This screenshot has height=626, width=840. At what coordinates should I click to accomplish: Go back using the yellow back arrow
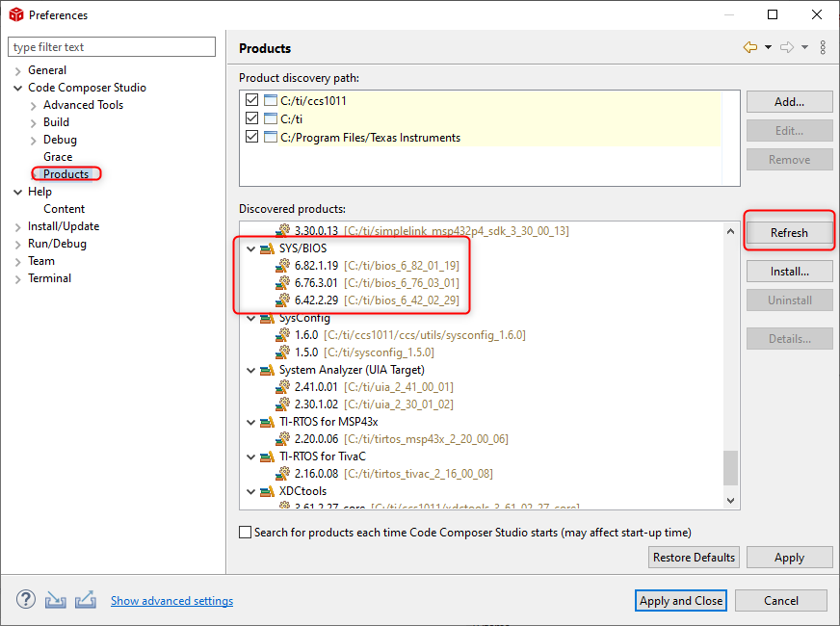(x=749, y=47)
